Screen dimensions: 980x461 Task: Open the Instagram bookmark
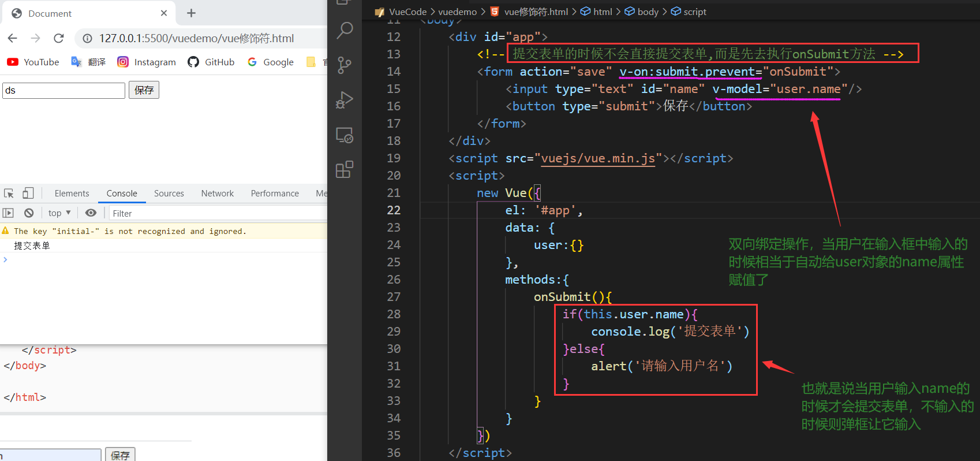click(147, 62)
